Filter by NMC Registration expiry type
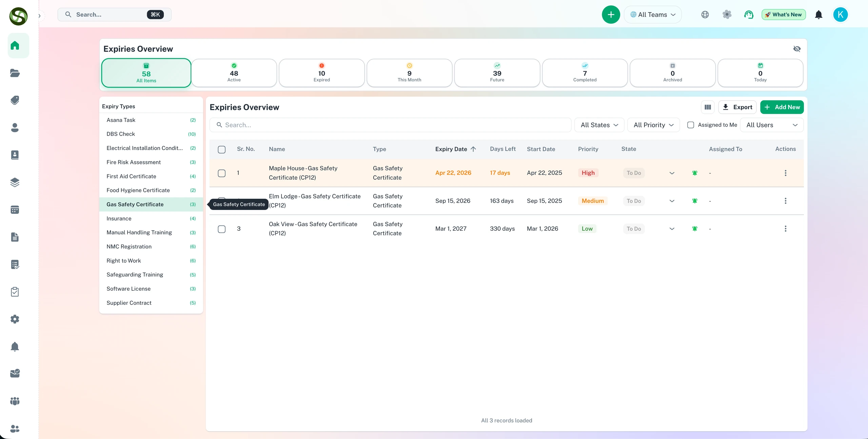This screenshot has width=868, height=439. tap(151, 247)
